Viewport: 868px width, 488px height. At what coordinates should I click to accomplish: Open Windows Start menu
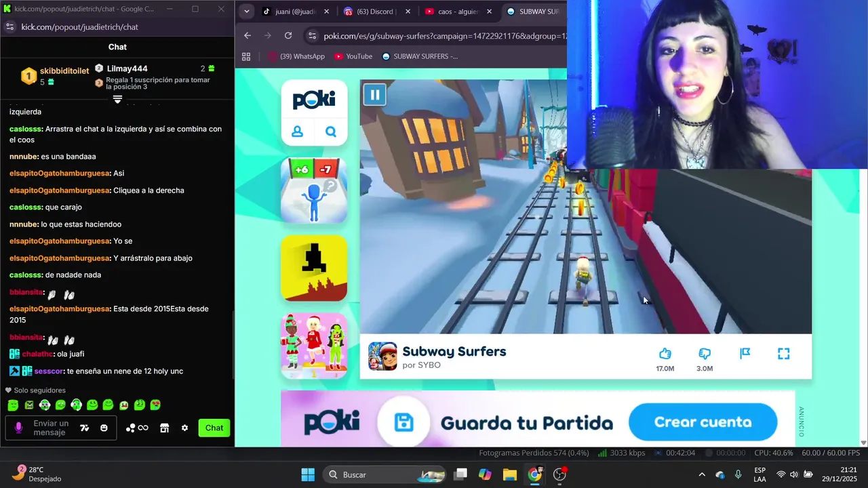[x=307, y=474]
